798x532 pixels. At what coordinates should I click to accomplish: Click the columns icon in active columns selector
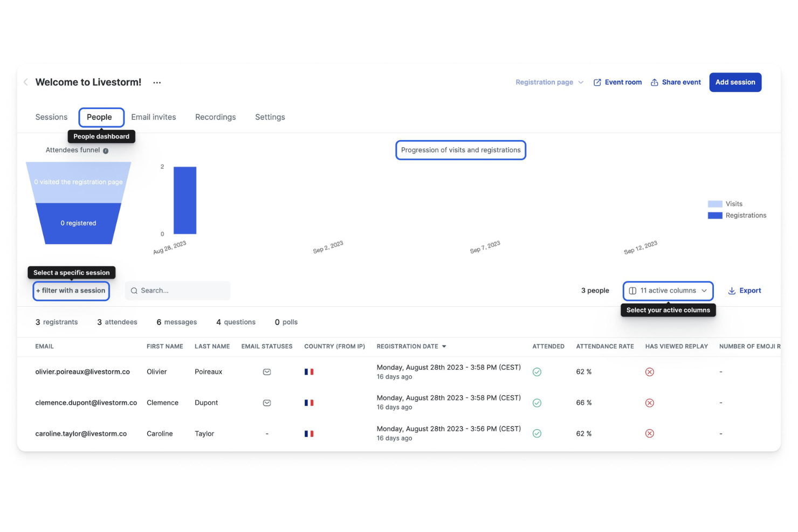[632, 291]
